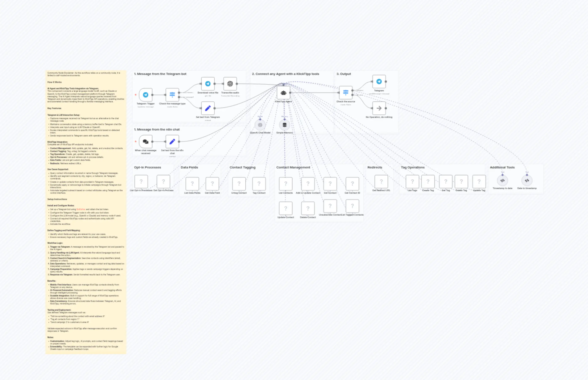The width and height of the screenshot is (588, 380).
Task: Open the Timestamp to date code node
Action: (x=502, y=181)
